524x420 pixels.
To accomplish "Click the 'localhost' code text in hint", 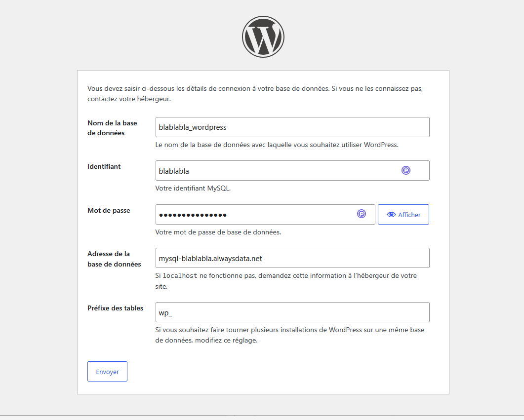I will [180, 276].
